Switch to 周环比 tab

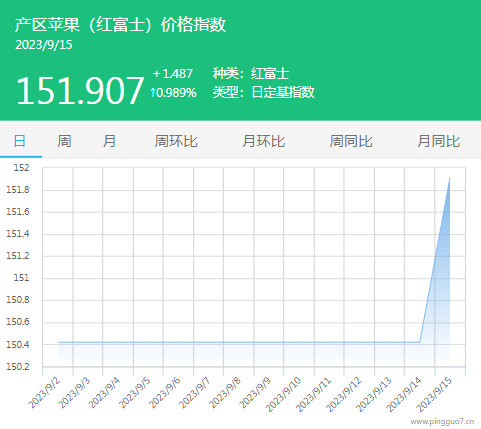[176, 141]
